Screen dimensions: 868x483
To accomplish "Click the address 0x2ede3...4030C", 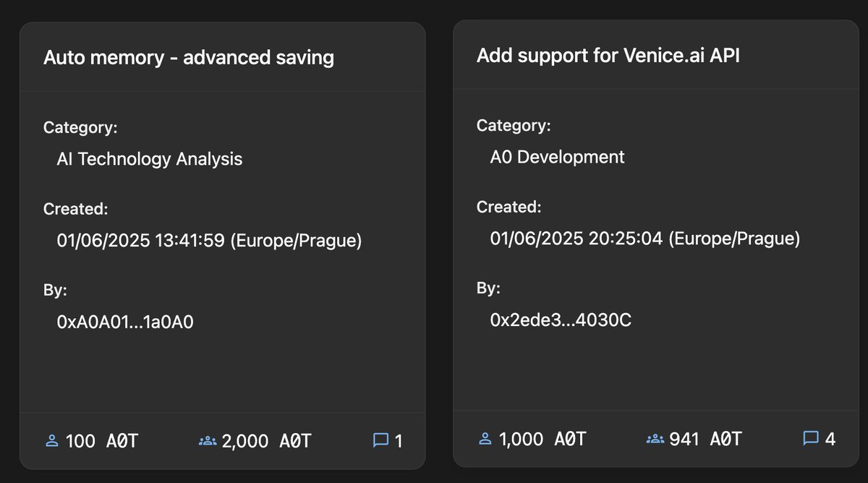I will click(x=561, y=320).
